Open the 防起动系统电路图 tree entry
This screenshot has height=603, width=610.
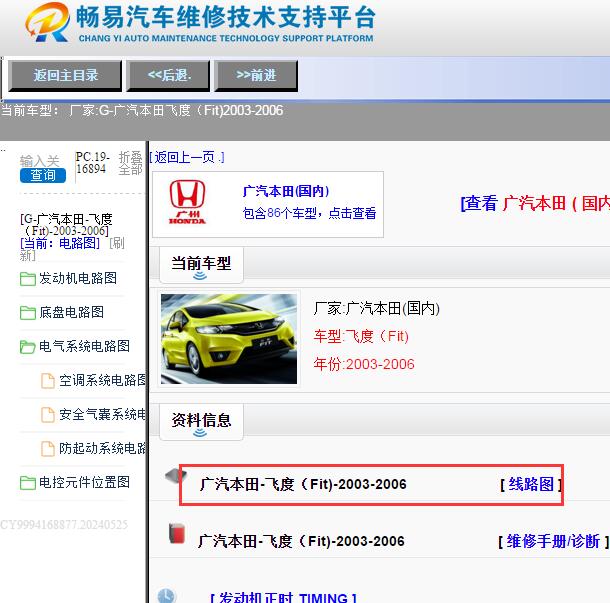103,448
